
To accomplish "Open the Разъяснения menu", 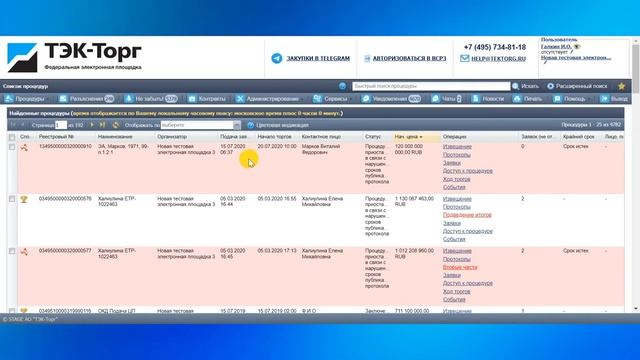I will point(86,99).
